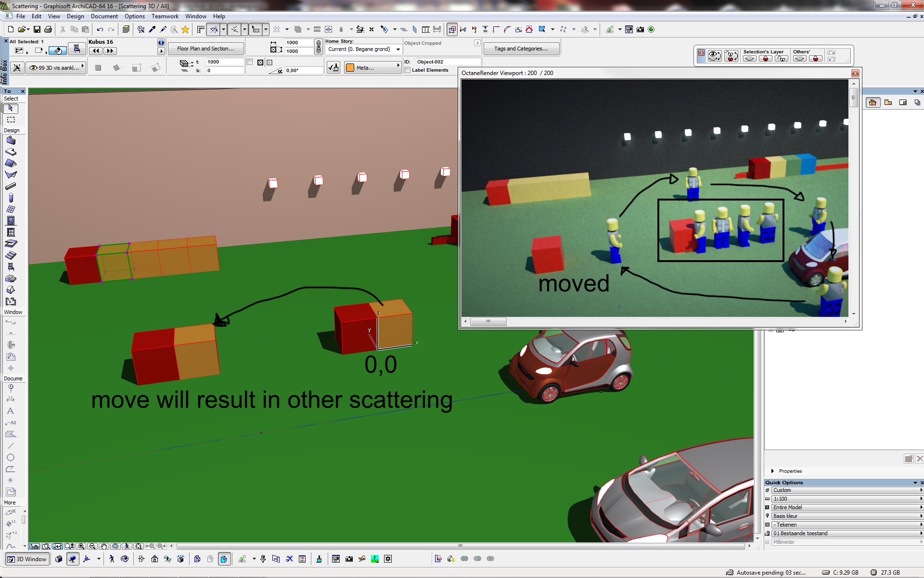Open the Home Story dropdown
Screen dimensions: 924x578
click(363, 49)
